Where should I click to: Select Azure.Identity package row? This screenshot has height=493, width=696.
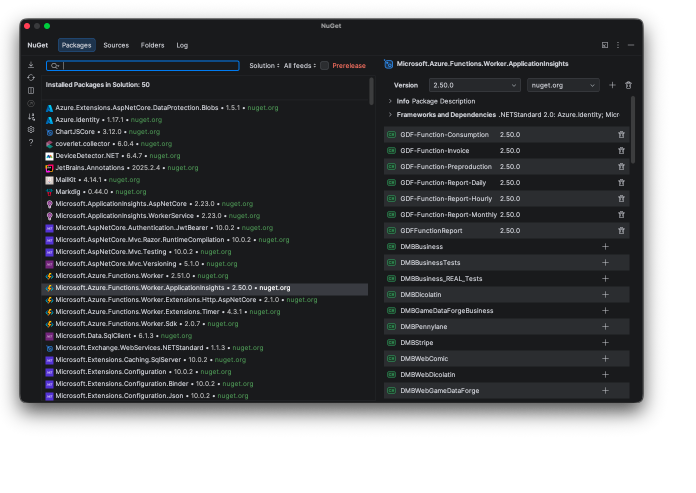click(x=205, y=120)
